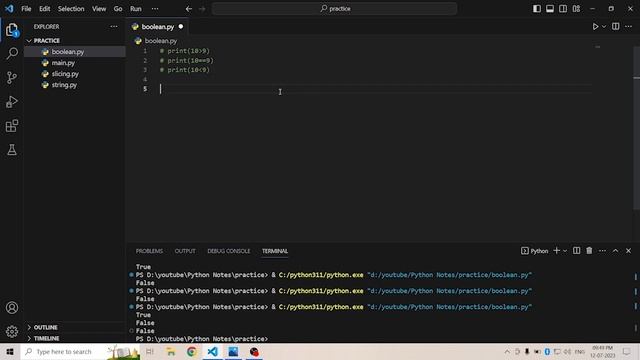This screenshot has width=640, height=360.
Task: Open Run and Debug view
Action: click(x=12, y=102)
